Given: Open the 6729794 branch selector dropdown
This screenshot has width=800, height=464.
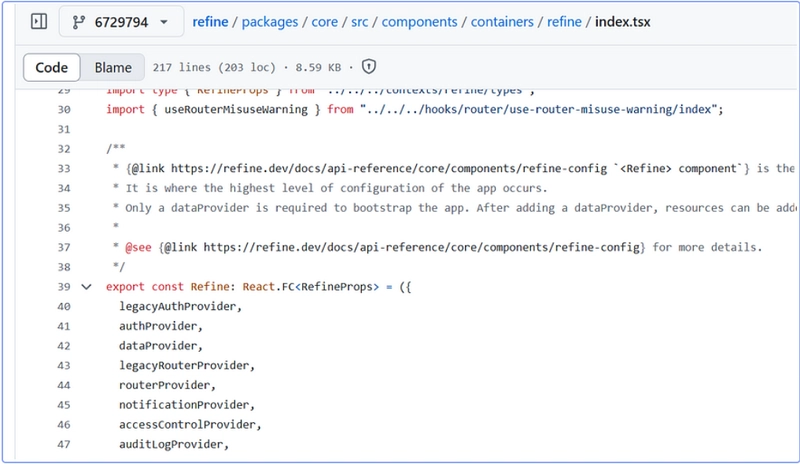Looking at the screenshot, I should 121,22.
